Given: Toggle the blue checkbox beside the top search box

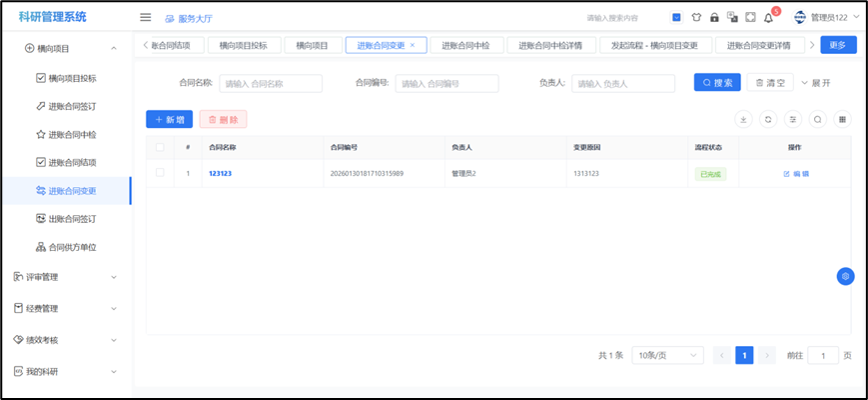Looking at the screenshot, I should (x=676, y=17).
